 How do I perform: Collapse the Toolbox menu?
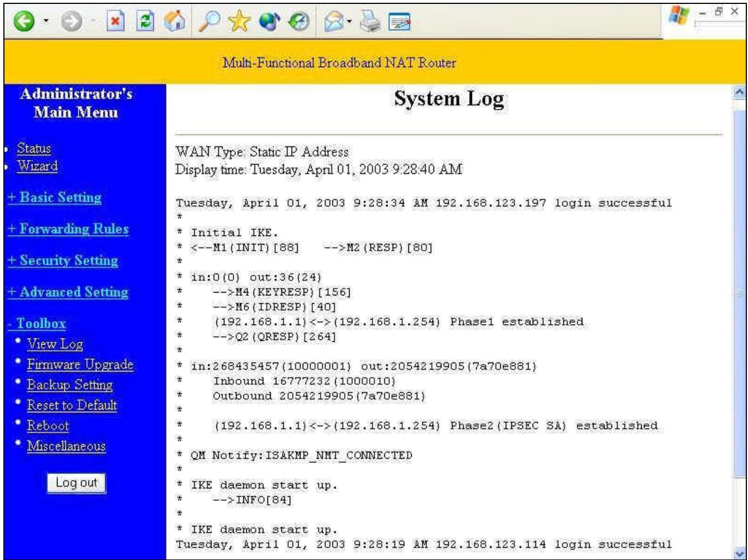pyautogui.click(x=37, y=323)
